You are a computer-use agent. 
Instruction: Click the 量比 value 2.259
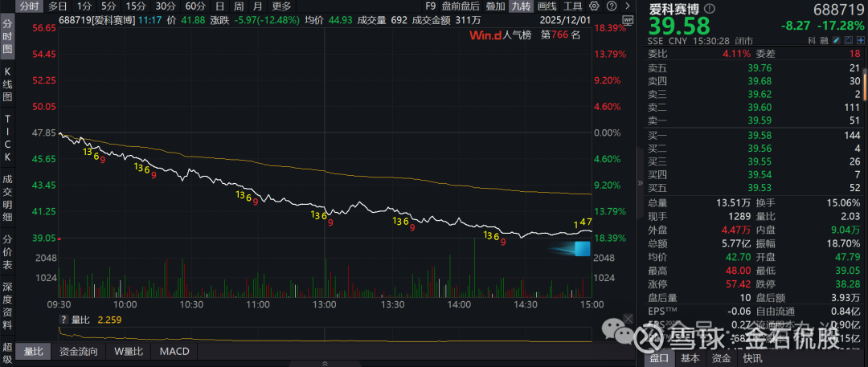[x=109, y=320]
